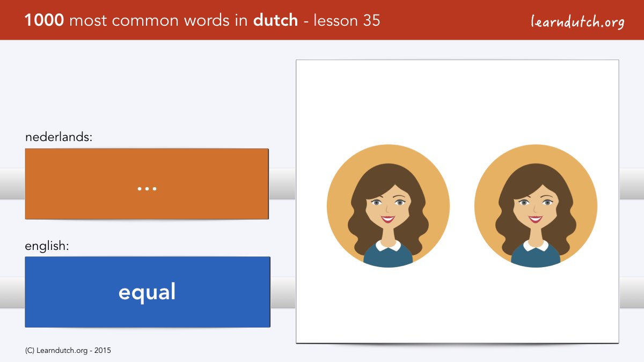The height and width of the screenshot is (362, 644).
Task: Select the right woman avatar
Action: [536, 206]
